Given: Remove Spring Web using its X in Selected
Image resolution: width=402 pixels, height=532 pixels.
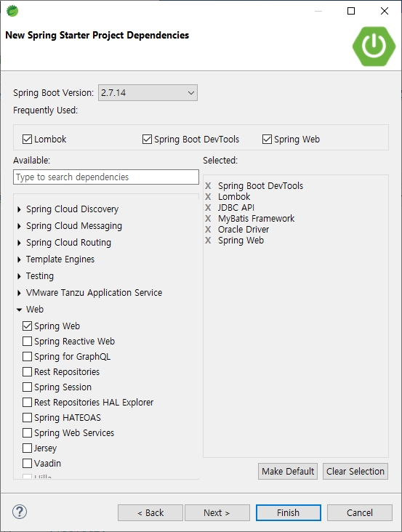Looking at the screenshot, I should (x=208, y=241).
